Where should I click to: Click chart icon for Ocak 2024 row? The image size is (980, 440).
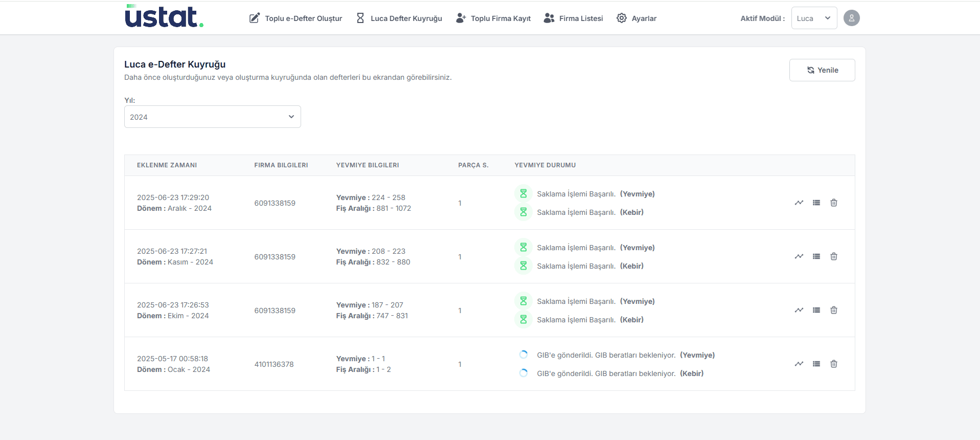(799, 364)
